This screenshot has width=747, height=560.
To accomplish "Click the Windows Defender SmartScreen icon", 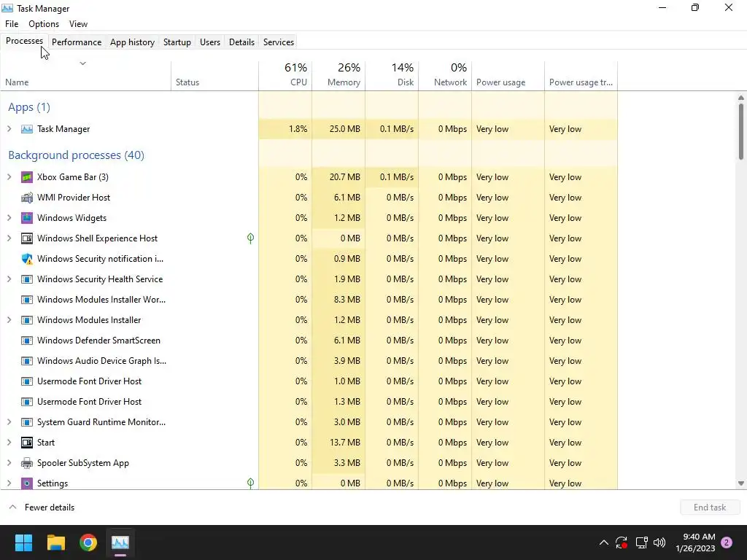I will pyautogui.click(x=27, y=341).
